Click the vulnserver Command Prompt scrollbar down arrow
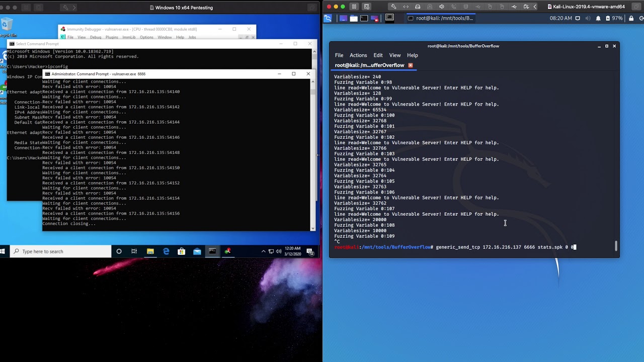This screenshot has width=644, height=362. point(313,228)
